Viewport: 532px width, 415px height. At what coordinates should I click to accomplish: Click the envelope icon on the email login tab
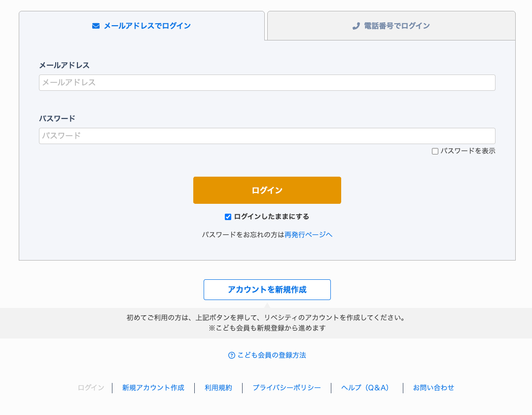[x=96, y=26]
